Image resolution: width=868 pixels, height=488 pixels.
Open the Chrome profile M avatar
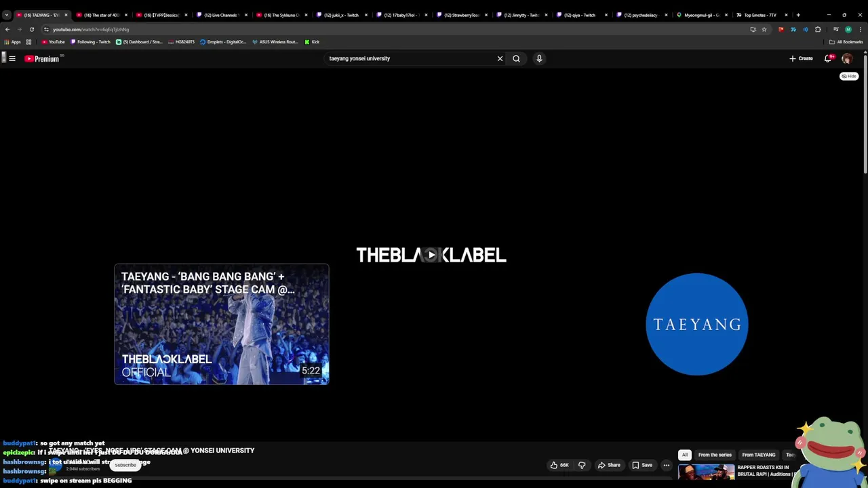[x=848, y=29]
